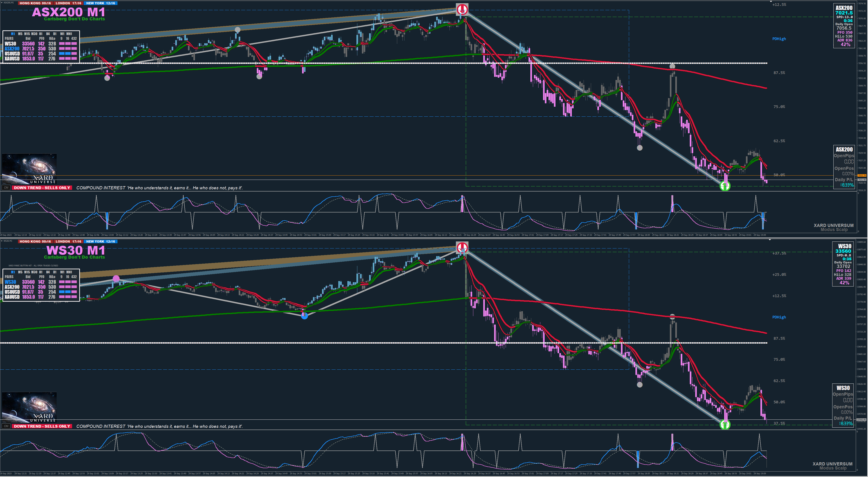Viewport: 868px width, 477px height.
Task: Toggle the ON button in ASX200 chart
Action: pyautogui.click(x=6, y=188)
